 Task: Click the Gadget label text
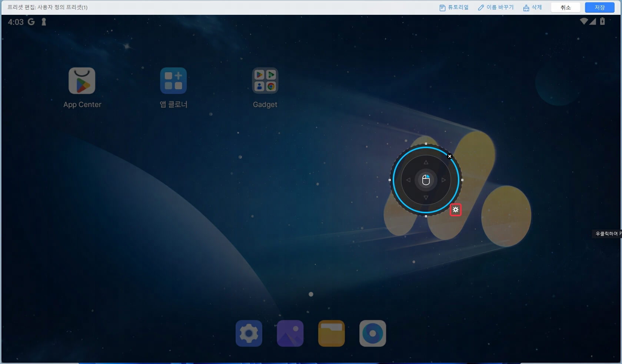265,105
